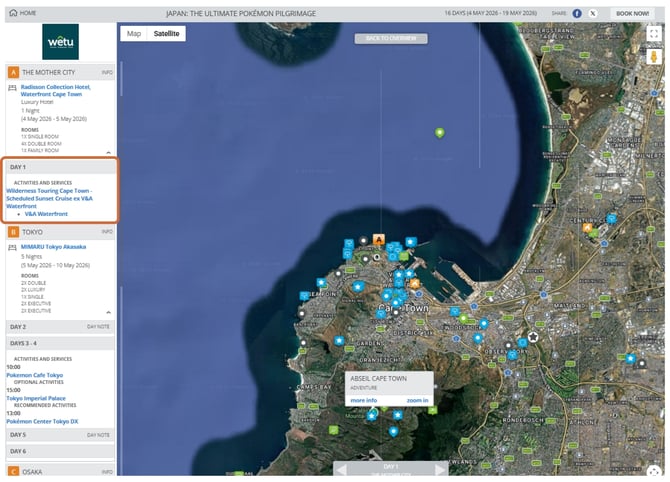Select the Day 2 header
Screen dimensions: 670x482
60,327
